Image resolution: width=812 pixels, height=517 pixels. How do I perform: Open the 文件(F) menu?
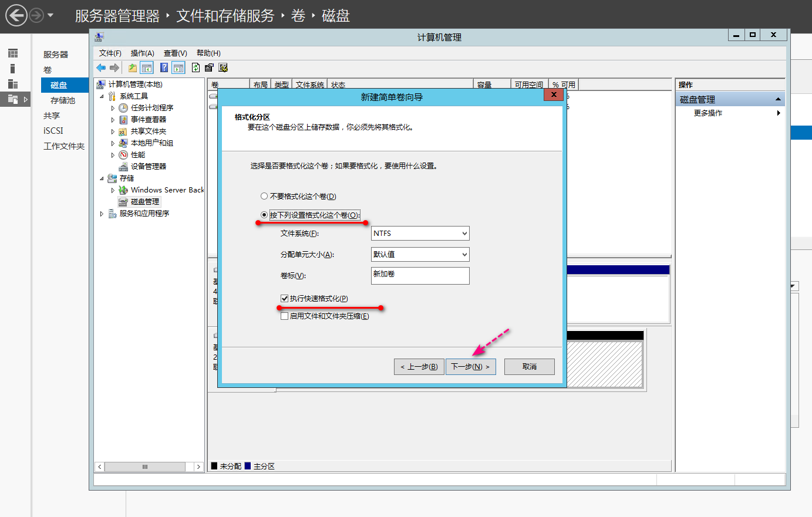click(x=110, y=53)
